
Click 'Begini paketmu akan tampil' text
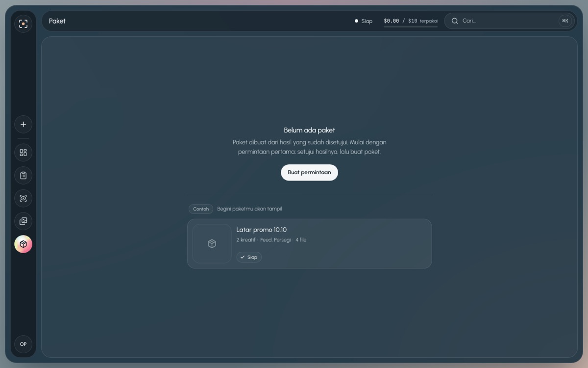click(249, 209)
